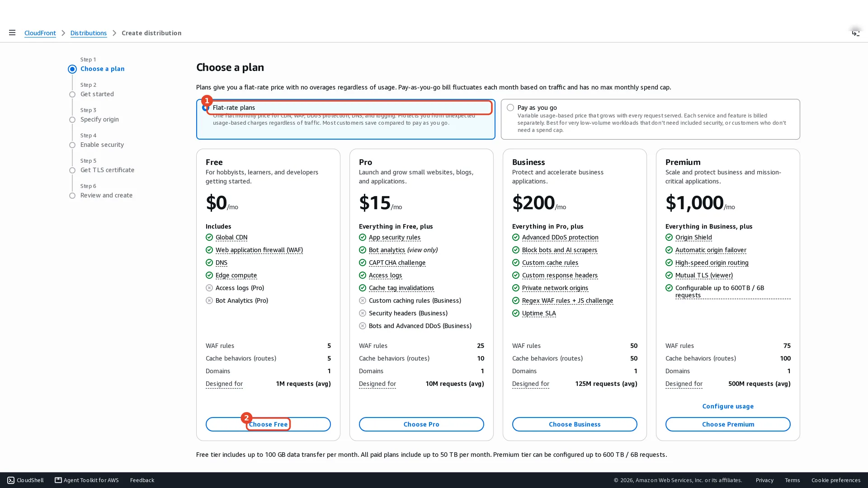
Task: Select Step 1 Choose a plan
Action: click(102, 69)
